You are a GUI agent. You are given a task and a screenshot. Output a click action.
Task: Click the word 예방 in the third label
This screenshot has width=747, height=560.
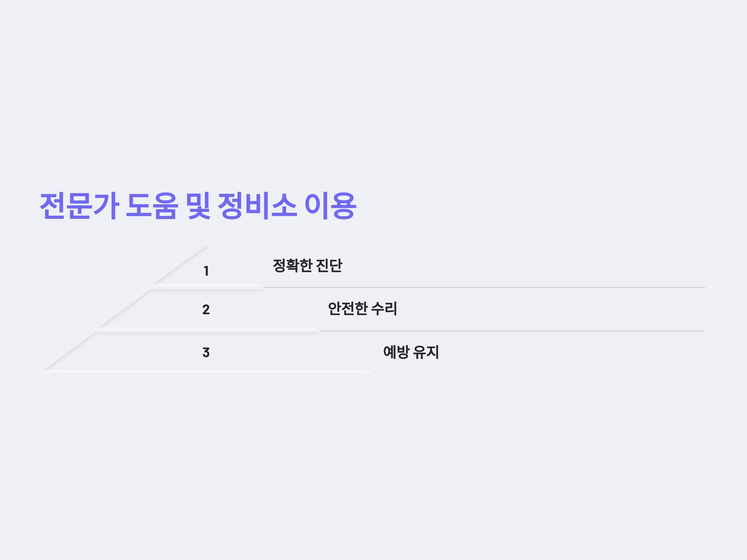click(x=397, y=352)
